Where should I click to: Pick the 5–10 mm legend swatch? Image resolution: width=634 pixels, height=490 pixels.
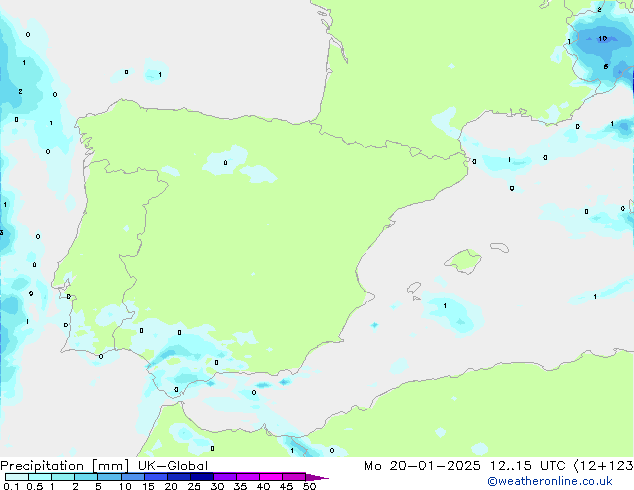(x=109, y=477)
